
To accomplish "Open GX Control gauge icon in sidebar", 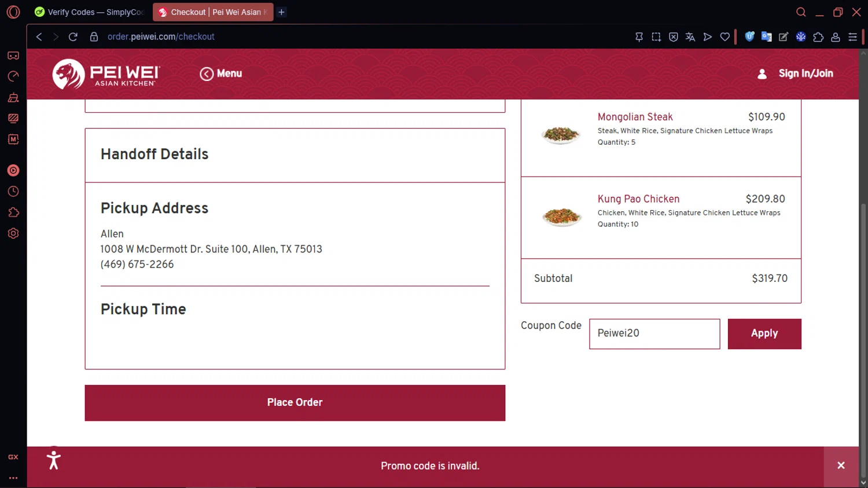I will (x=13, y=76).
